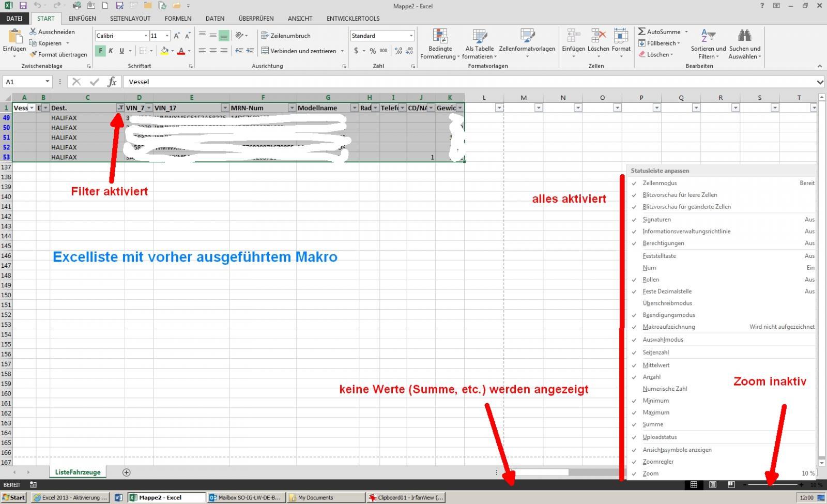827x504 pixels.
Task: Click the zoom slider in status bar
Action: [773, 485]
